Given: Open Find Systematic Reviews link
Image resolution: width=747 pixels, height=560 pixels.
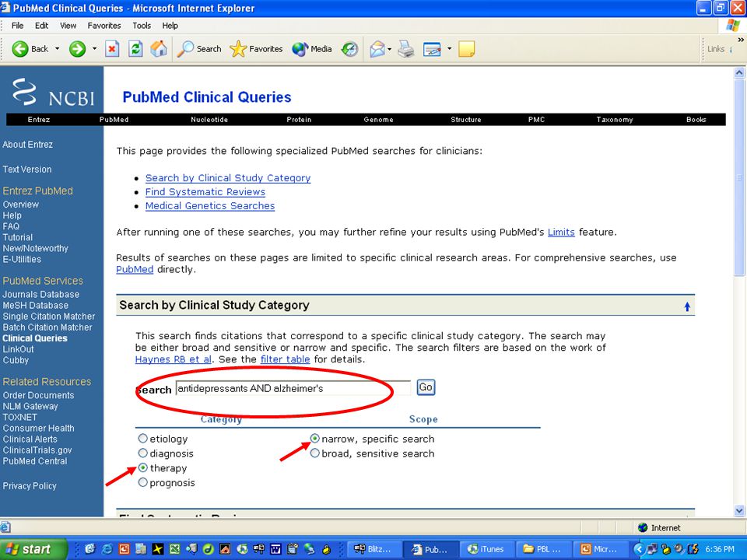Looking at the screenshot, I should pyautogui.click(x=205, y=191).
